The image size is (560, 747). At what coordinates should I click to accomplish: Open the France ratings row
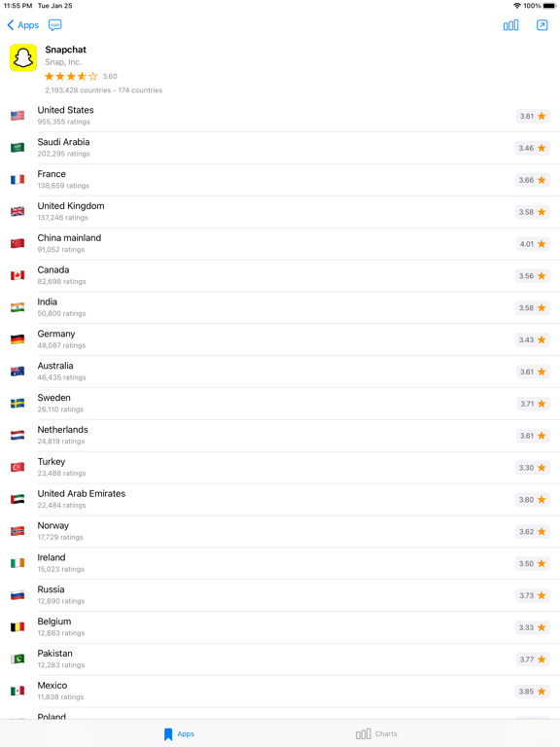tap(280, 180)
